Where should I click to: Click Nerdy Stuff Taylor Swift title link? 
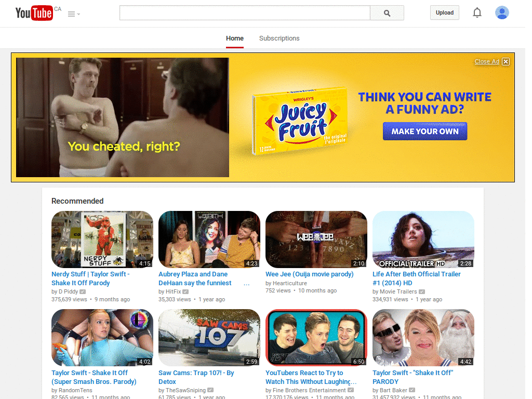[90, 278]
